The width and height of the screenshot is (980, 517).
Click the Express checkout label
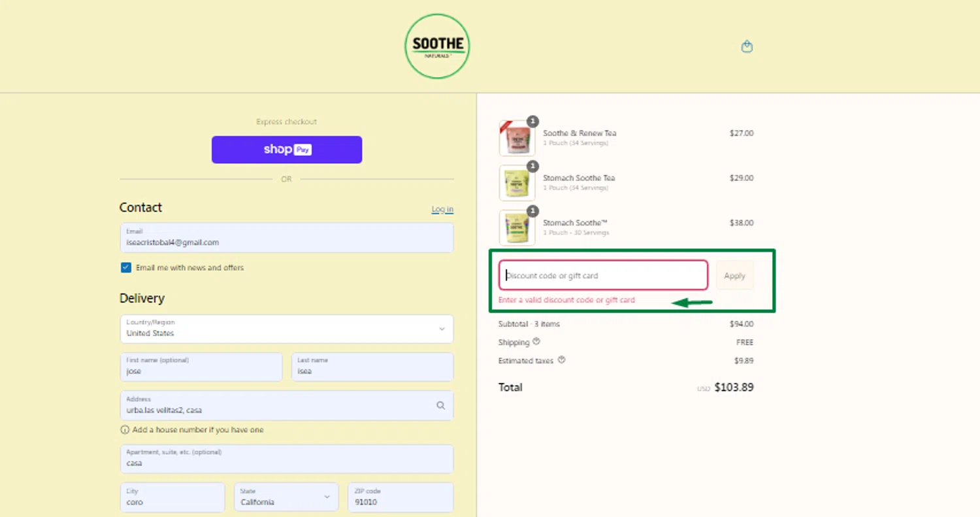(x=286, y=122)
